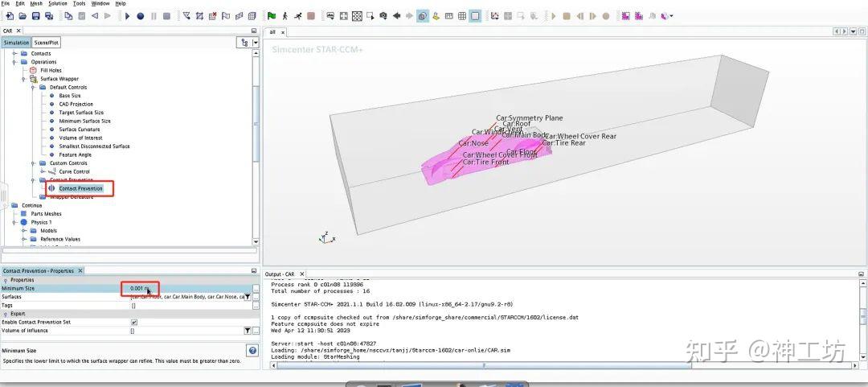Click the Output panel horizontal scrollbar
Viewport: 868px width, 387px height.
(483, 365)
